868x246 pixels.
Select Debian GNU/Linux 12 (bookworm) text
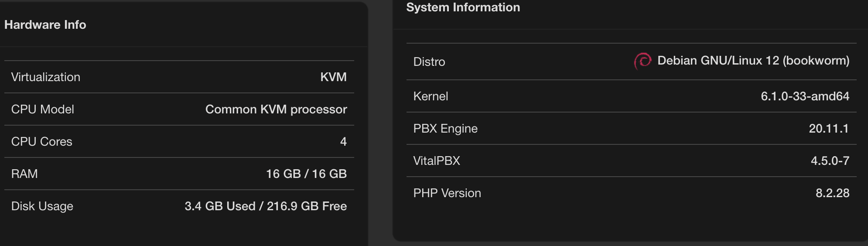pos(753,61)
